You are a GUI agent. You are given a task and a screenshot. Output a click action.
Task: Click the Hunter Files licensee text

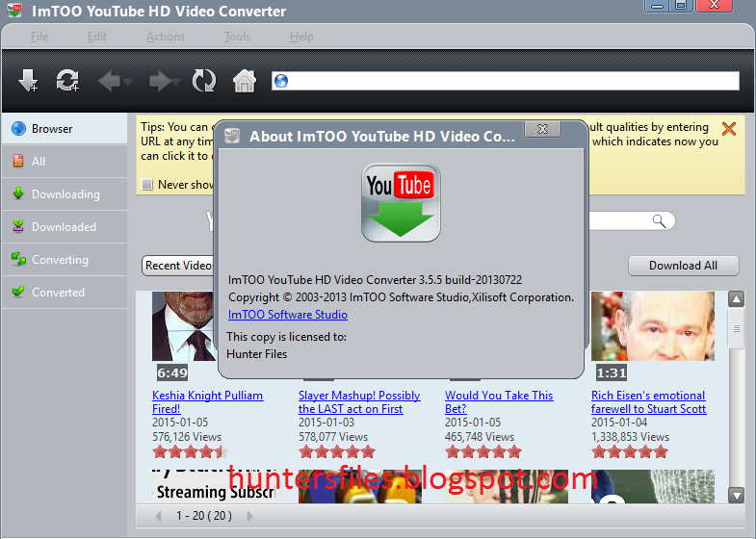click(256, 354)
